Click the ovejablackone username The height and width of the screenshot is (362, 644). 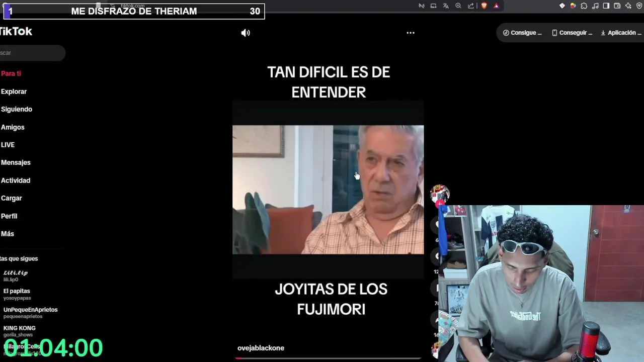pyautogui.click(x=261, y=348)
